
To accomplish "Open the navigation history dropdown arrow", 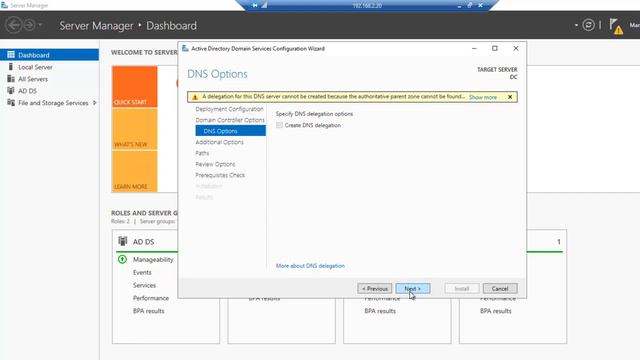I will click(40, 25).
